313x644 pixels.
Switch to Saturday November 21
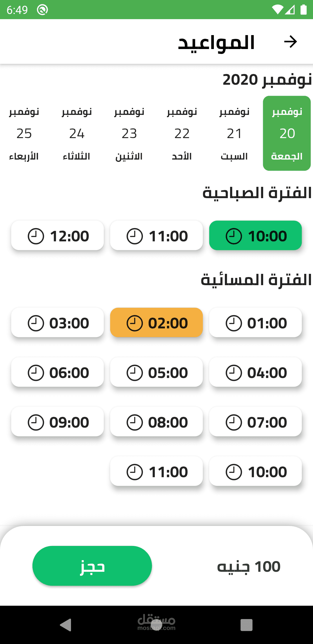tap(234, 133)
